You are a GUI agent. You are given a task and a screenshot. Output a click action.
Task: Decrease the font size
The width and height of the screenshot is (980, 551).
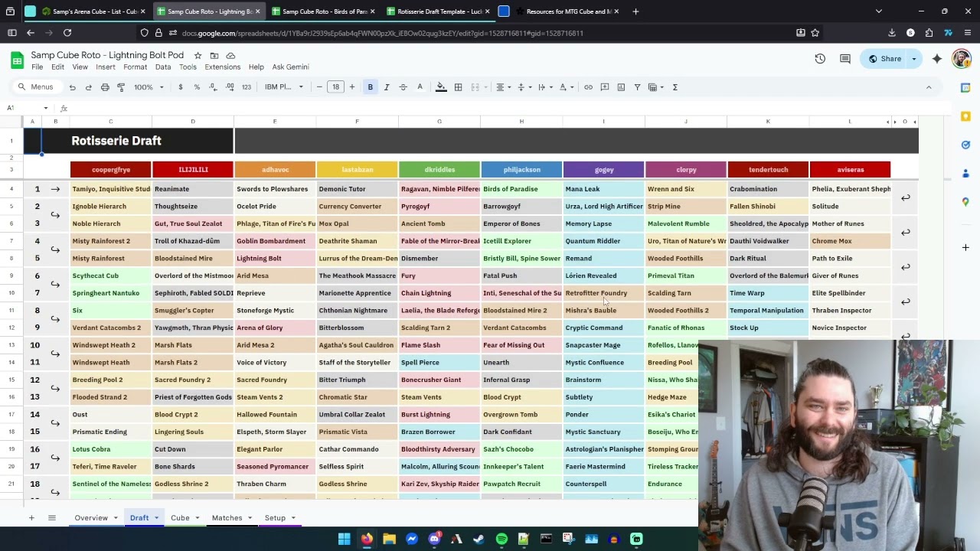319,87
